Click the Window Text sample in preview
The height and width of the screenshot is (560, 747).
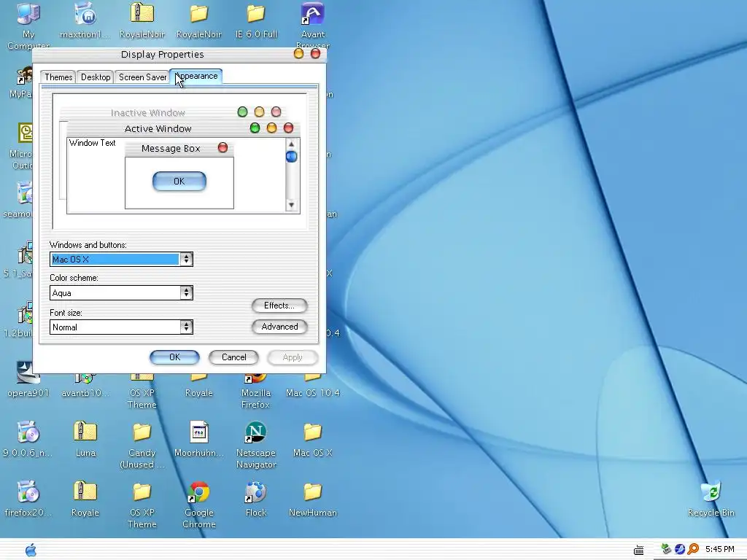click(x=93, y=143)
